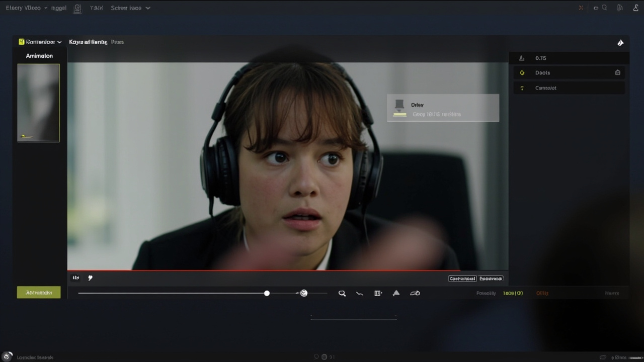The image size is (644, 362).
Task: Click the round icon in the bottom-center status bar
Action: (325, 357)
